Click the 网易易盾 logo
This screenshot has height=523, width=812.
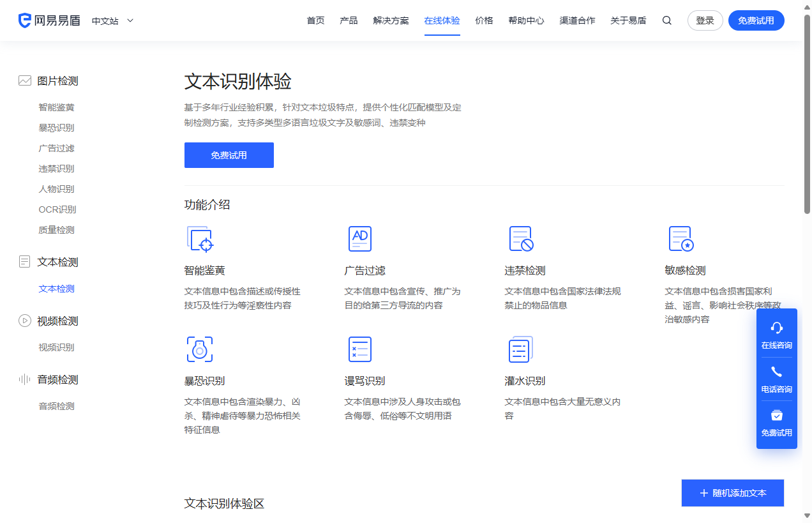tap(50, 20)
